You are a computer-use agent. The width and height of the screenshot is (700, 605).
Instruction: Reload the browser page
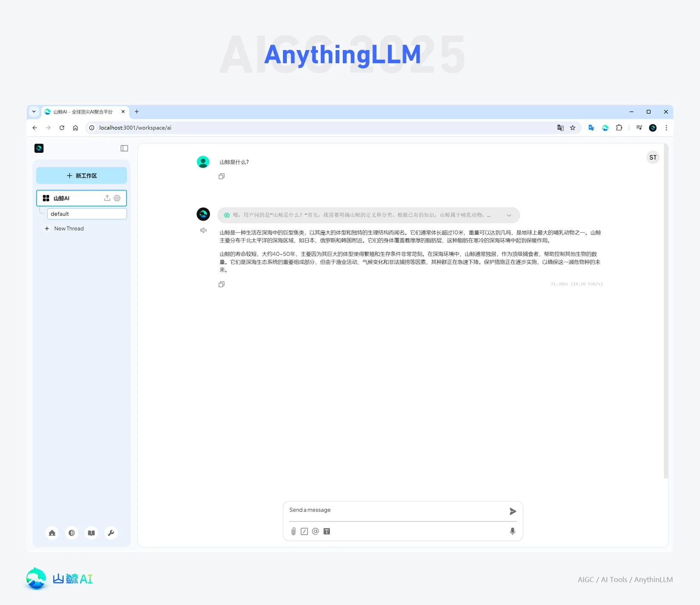[62, 128]
